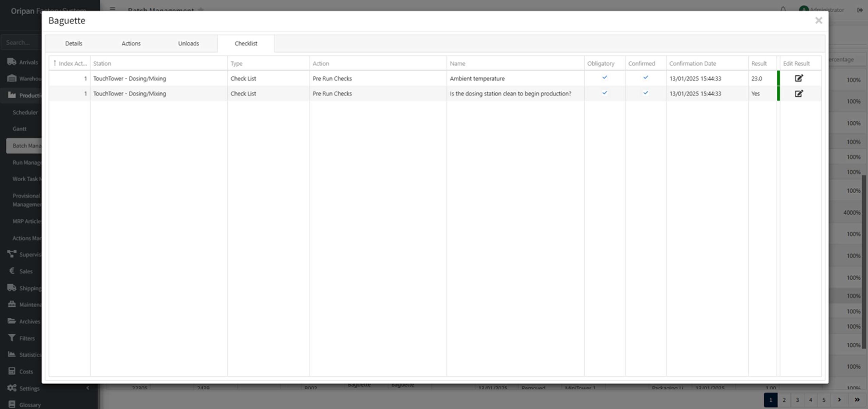Image resolution: width=868 pixels, height=409 pixels.
Task: Open the Maintenance toolbox icon in sidebar
Action: [x=12, y=304]
